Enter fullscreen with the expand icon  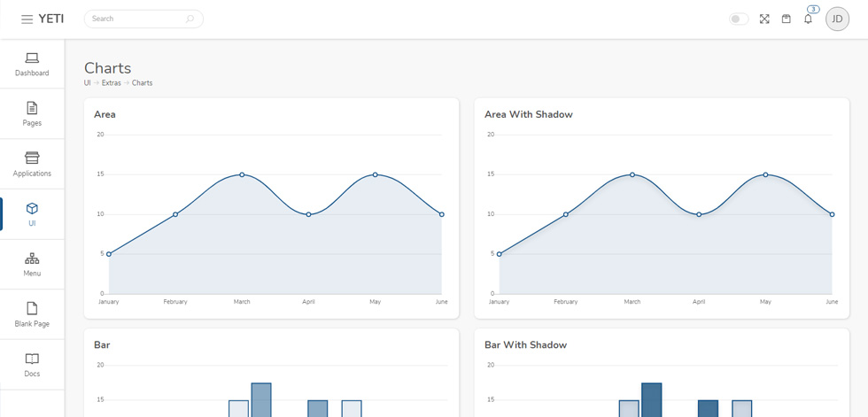[764, 19]
